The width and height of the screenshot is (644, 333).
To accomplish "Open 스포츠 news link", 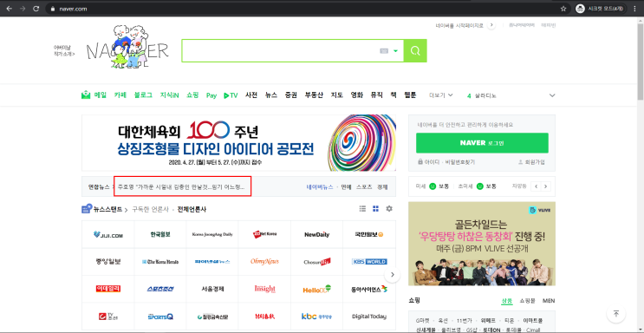I will point(364,186).
